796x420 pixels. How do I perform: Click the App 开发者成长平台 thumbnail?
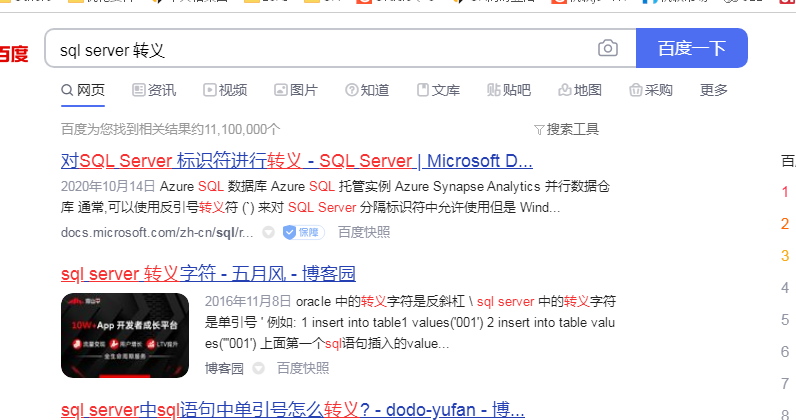click(x=125, y=335)
